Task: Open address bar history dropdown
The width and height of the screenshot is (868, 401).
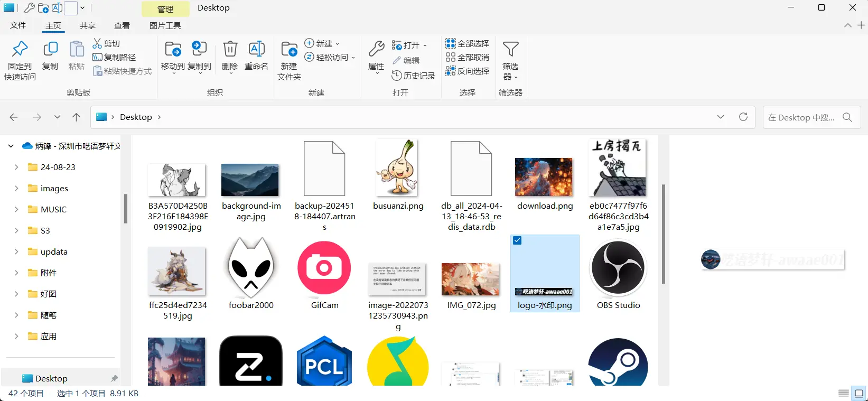Action: tap(721, 117)
